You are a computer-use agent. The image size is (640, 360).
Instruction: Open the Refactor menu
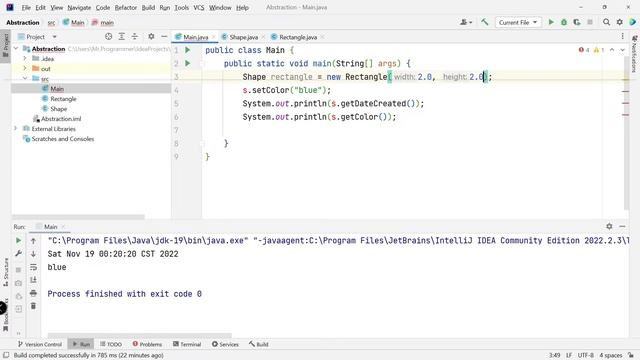[x=126, y=7]
